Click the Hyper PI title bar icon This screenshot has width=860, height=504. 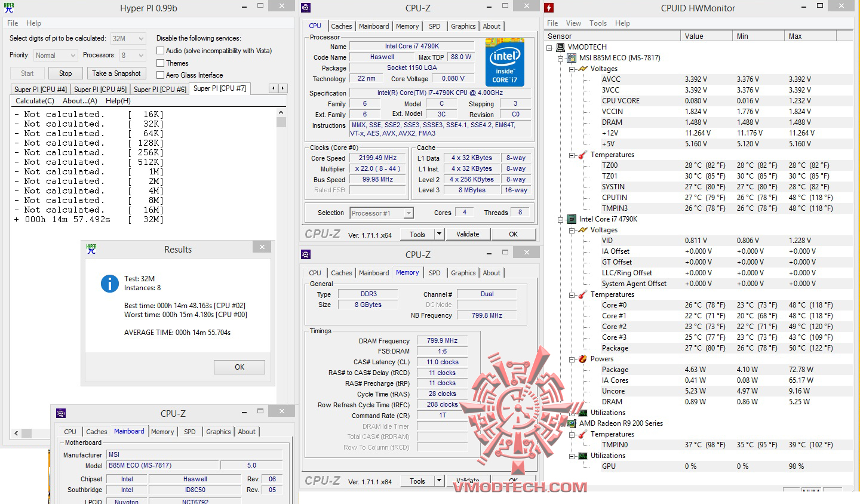(9, 8)
